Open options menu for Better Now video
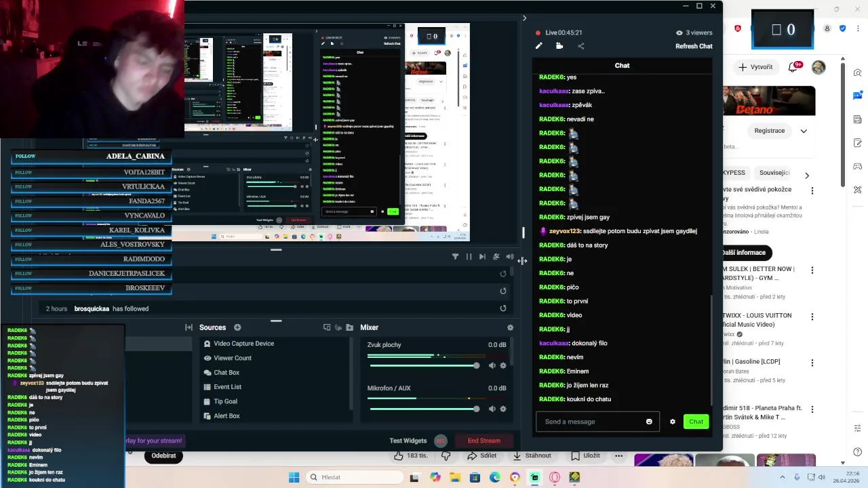Screen dimensions: 868x488 812,270
